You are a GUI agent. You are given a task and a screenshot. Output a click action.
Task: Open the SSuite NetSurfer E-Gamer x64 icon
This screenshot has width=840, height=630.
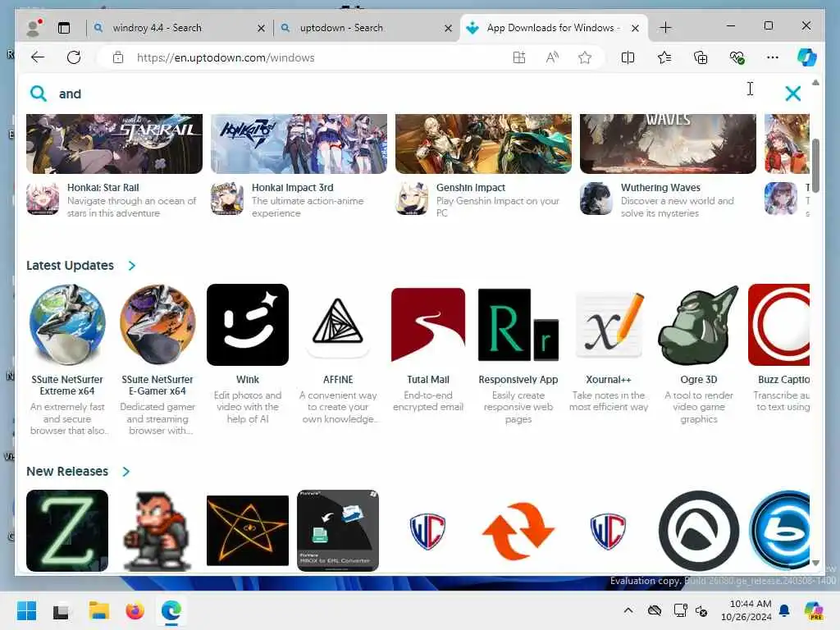[157, 325]
